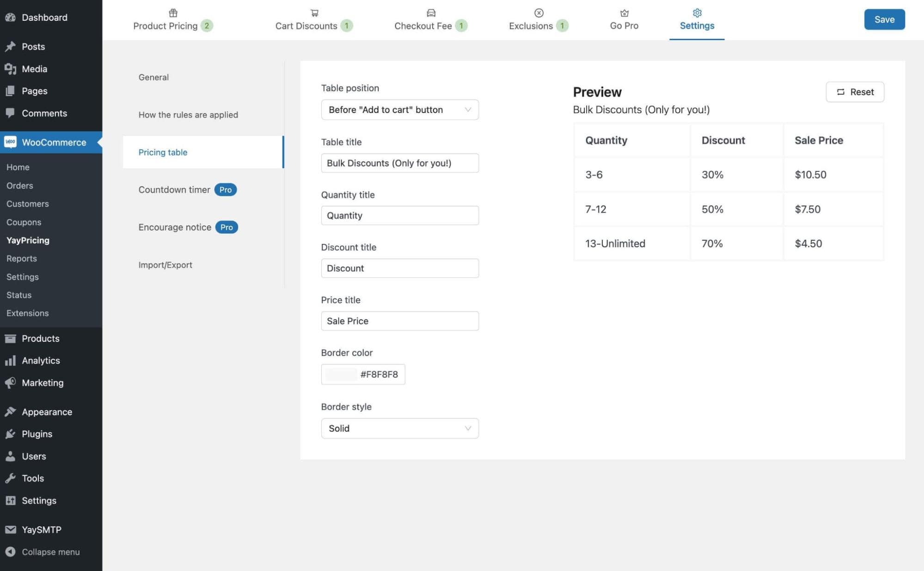Click the Table title input field

(x=399, y=162)
